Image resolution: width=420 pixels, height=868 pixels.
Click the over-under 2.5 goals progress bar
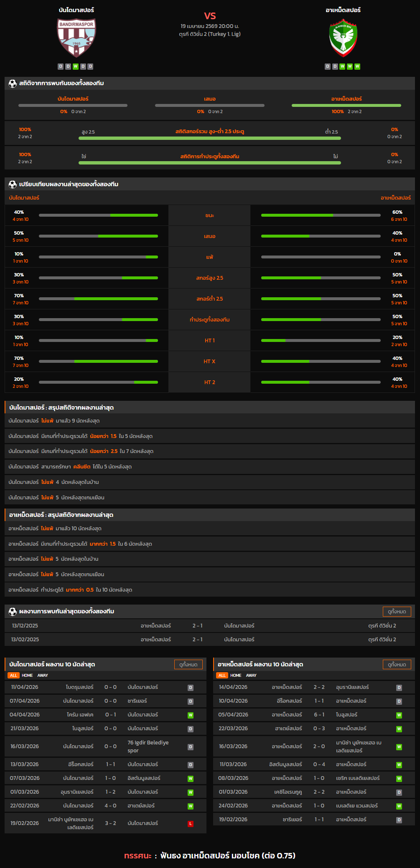pos(209,138)
